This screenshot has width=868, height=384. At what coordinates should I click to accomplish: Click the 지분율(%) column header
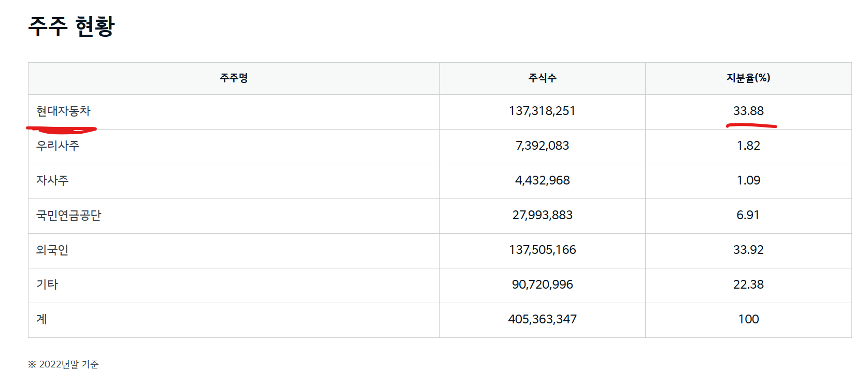[748, 78]
